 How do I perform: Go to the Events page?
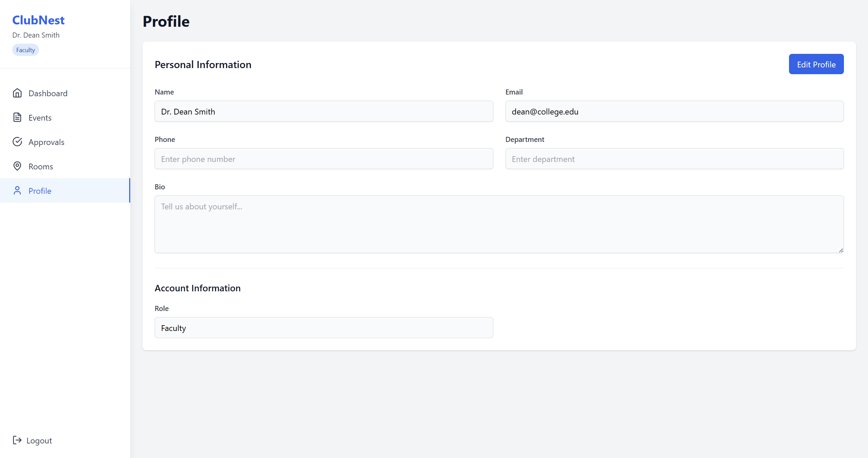[x=40, y=118]
